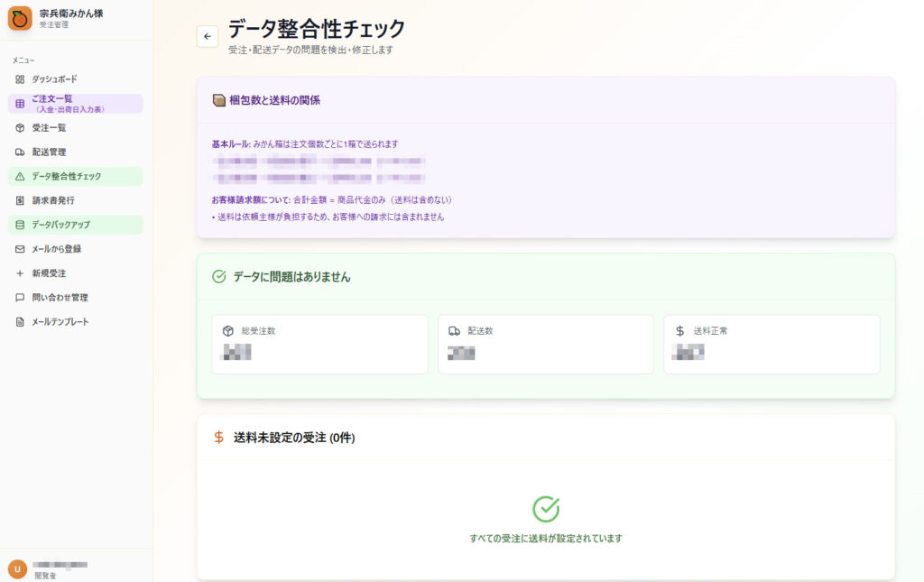Click the メールから登録 envelope icon
This screenshot has height=582, width=924.
point(18,248)
